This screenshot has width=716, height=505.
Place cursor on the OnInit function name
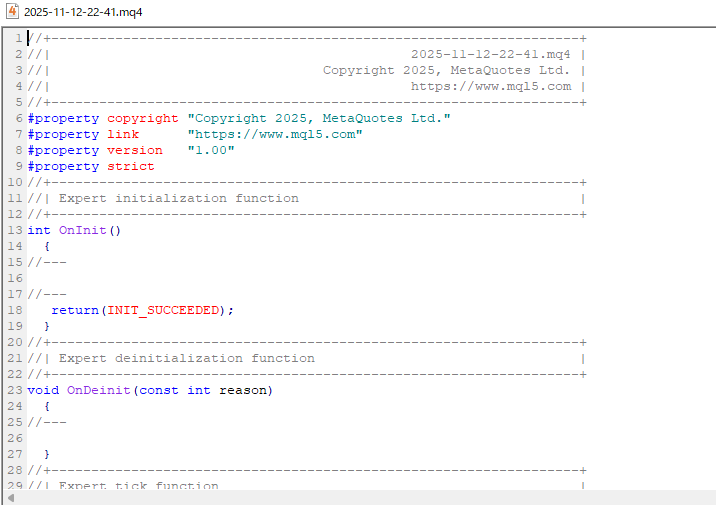pyautogui.click(x=83, y=230)
